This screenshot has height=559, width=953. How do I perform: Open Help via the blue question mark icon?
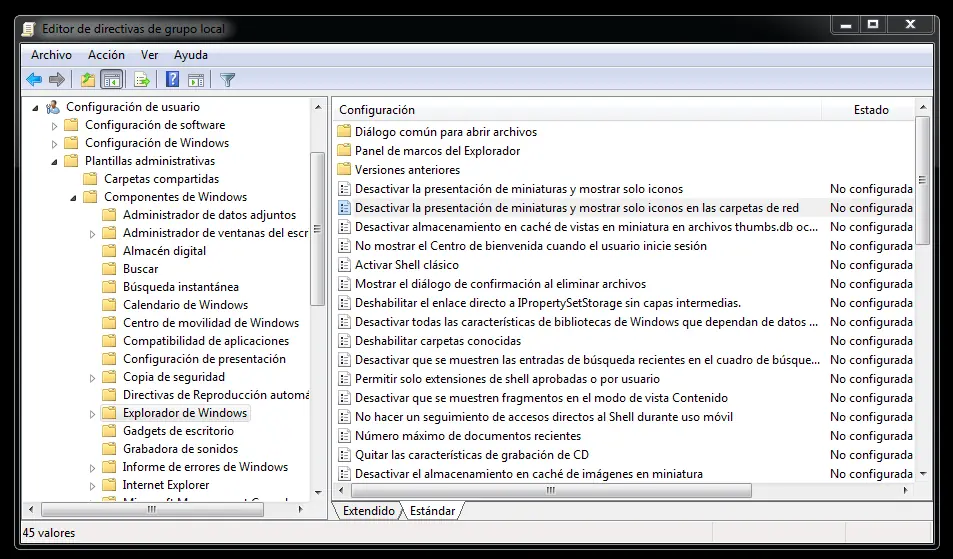tap(172, 80)
